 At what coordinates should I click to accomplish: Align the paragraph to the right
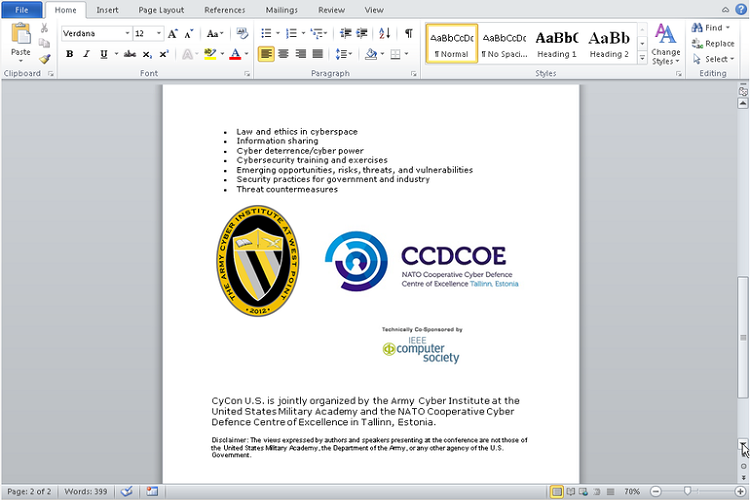click(x=300, y=54)
